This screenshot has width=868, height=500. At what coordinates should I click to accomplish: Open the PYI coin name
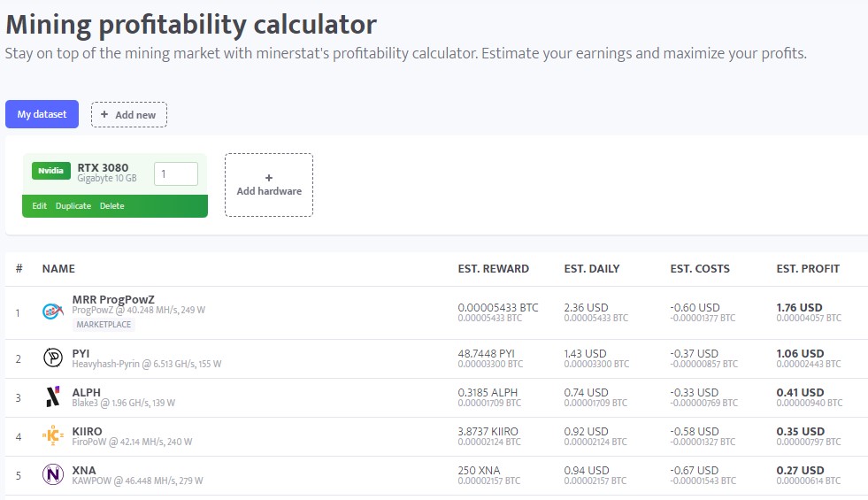pyautogui.click(x=81, y=353)
